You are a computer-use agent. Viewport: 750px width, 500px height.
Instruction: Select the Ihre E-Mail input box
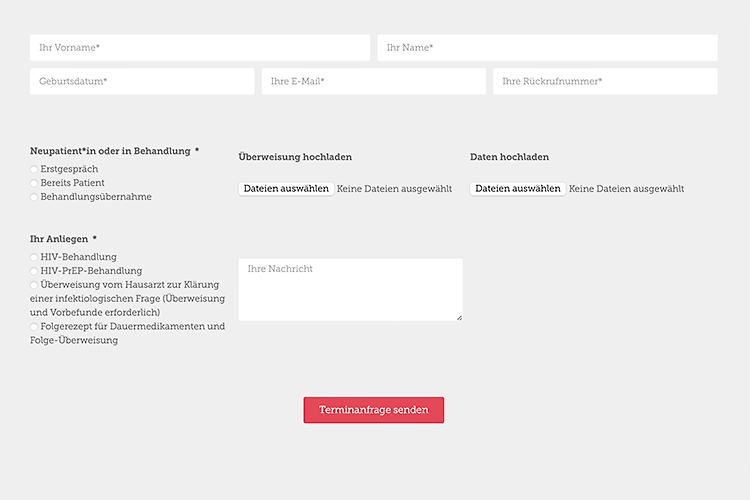(x=373, y=82)
